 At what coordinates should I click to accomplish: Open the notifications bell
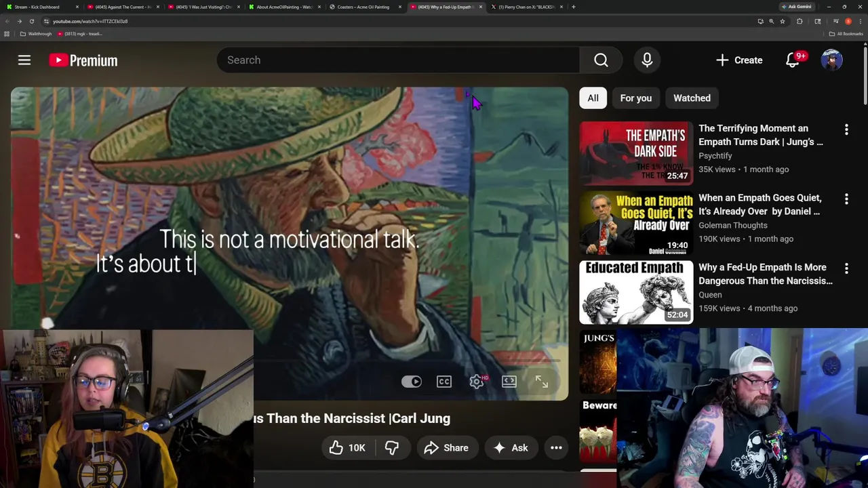point(793,60)
